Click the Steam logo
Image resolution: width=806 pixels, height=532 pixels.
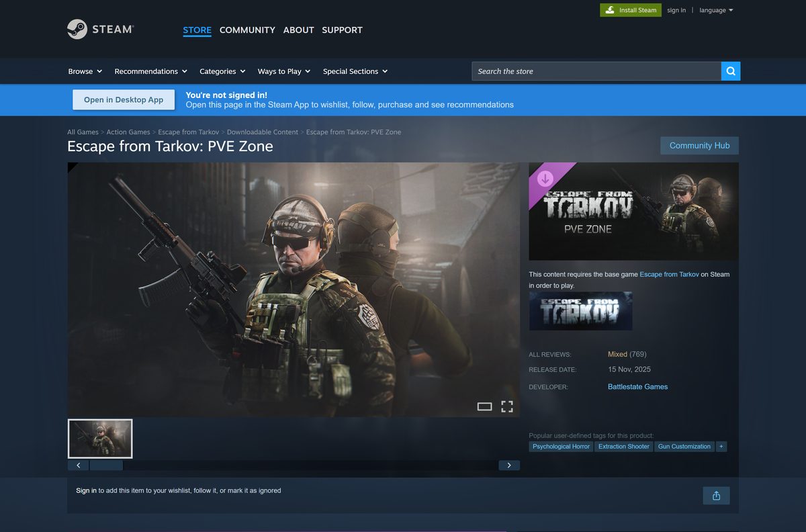(x=100, y=29)
